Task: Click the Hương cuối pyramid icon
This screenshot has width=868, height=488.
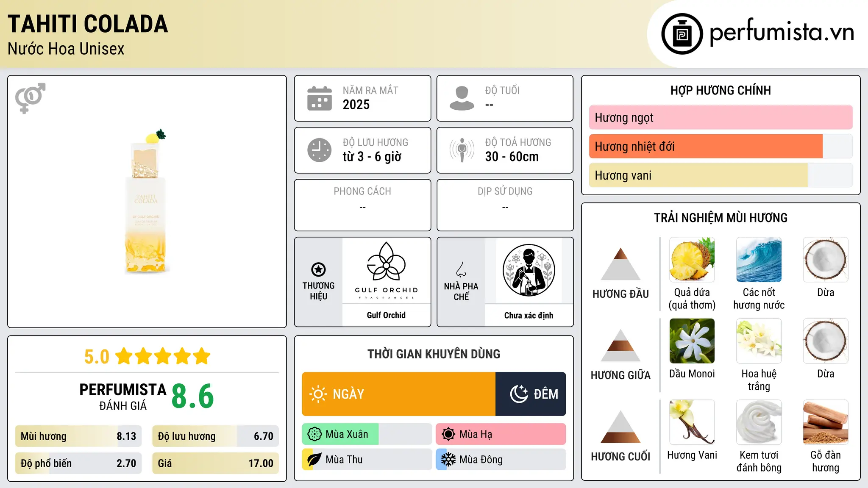Action: click(x=620, y=427)
